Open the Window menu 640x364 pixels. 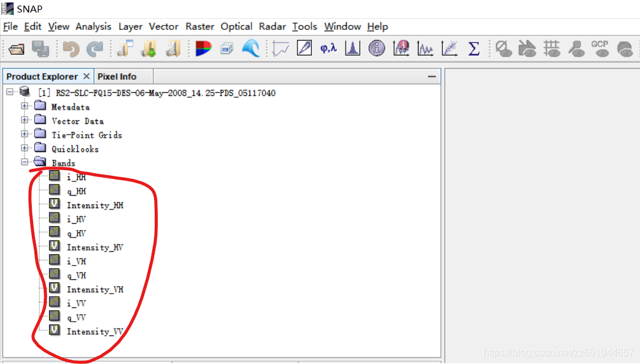pyautogui.click(x=342, y=27)
